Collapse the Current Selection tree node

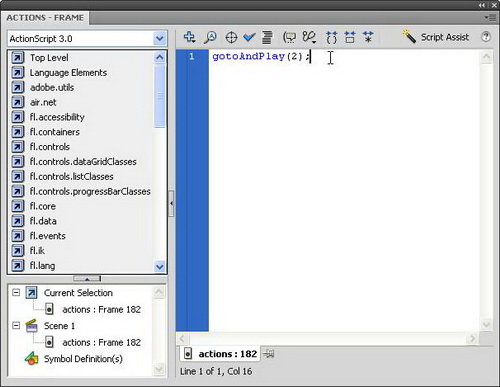tap(16, 293)
